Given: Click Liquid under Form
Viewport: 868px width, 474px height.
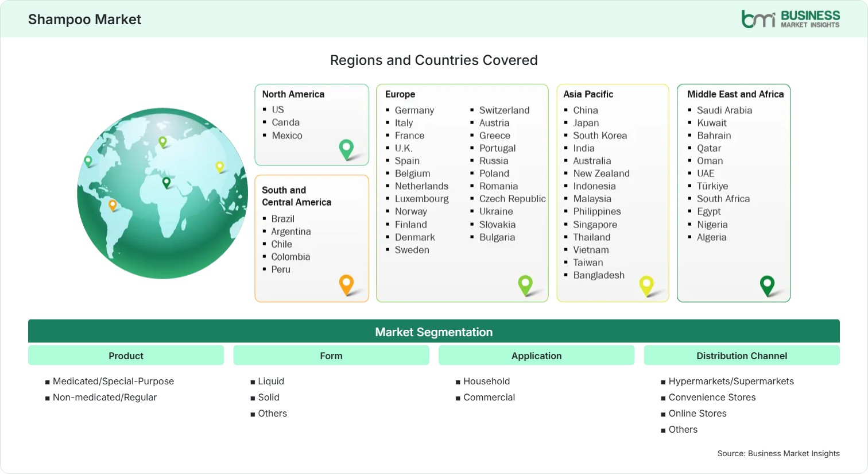Looking at the screenshot, I should click(x=271, y=381).
